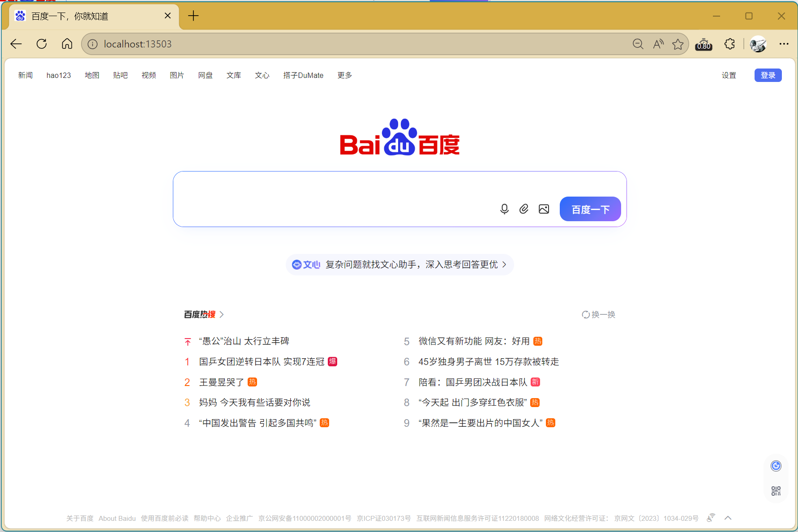Image resolution: width=798 pixels, height=532 pixels.
Task: Open hot search 妈妈 今天我有些话要对你说
Action: pyautogui.click(x=255, y=402)
